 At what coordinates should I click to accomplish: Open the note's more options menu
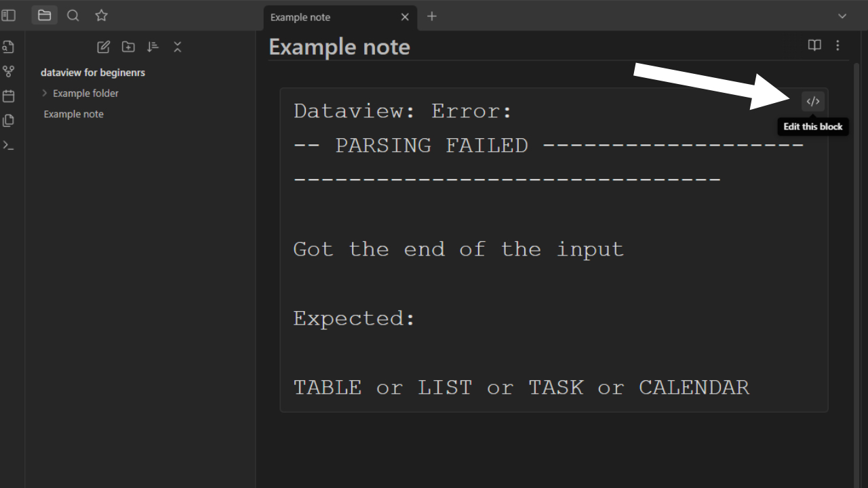[x=837, y=45]
